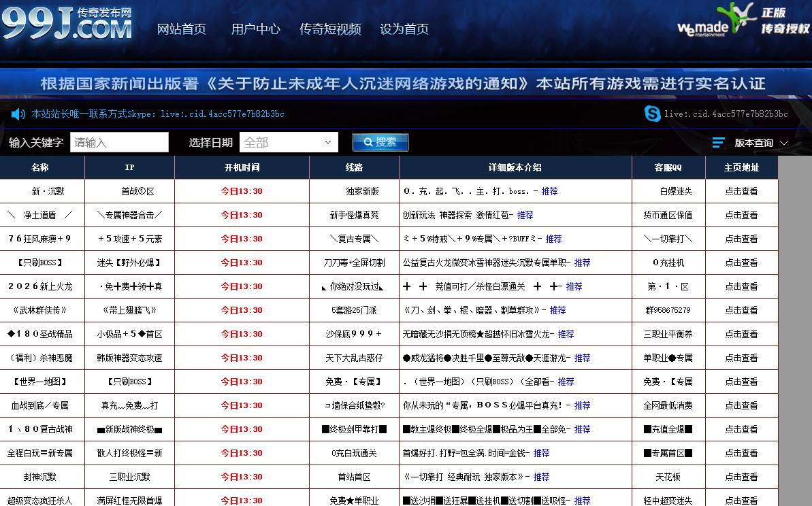
Task: Click the Wemade 正版传奇授权 logo
Action: 743,20
